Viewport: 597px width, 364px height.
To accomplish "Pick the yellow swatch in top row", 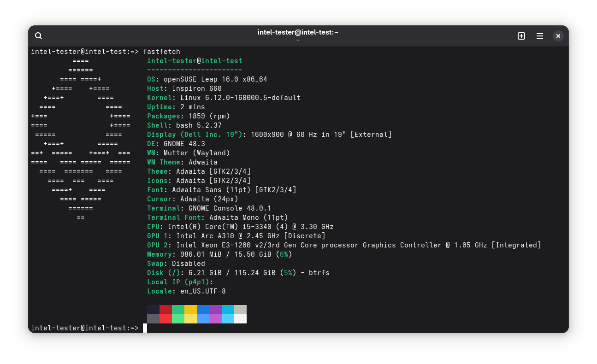I will [190, 310].
